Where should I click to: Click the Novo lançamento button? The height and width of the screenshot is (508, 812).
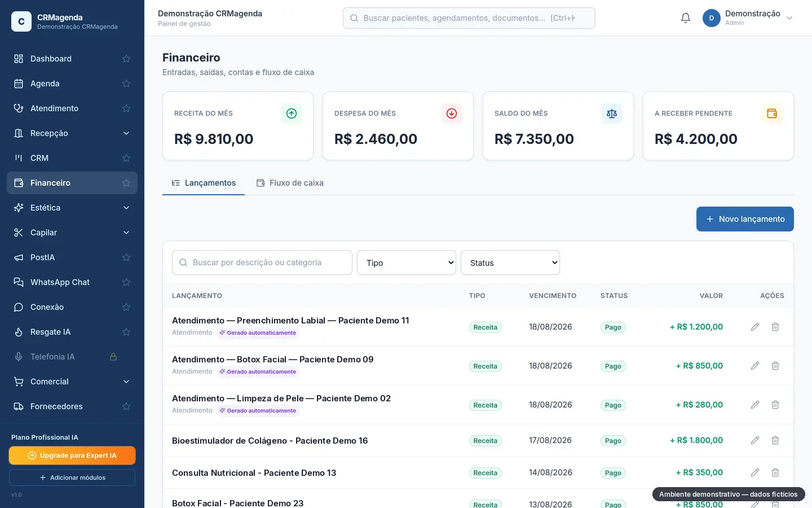pos(745,219)
